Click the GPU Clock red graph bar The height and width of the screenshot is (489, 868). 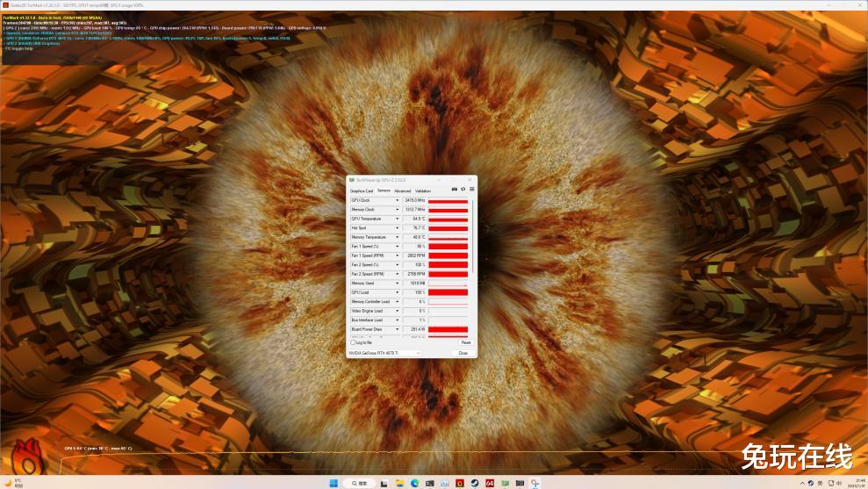(448, 200)
